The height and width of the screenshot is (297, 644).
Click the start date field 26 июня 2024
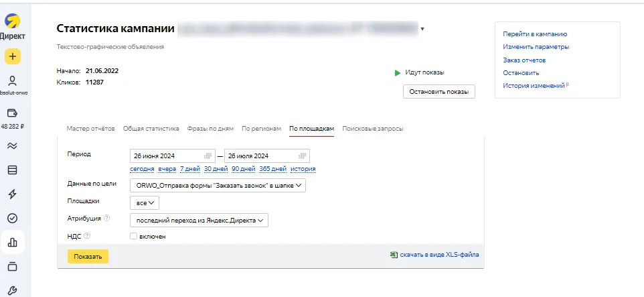pos(173,156)
